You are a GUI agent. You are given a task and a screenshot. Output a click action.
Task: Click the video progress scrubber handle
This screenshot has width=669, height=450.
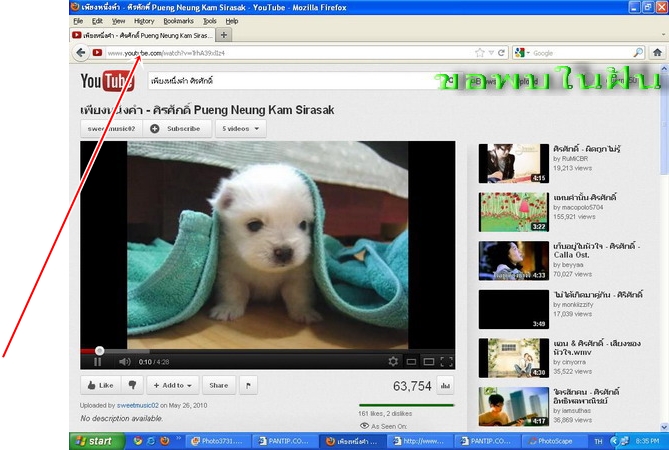[x=99, y=351]
